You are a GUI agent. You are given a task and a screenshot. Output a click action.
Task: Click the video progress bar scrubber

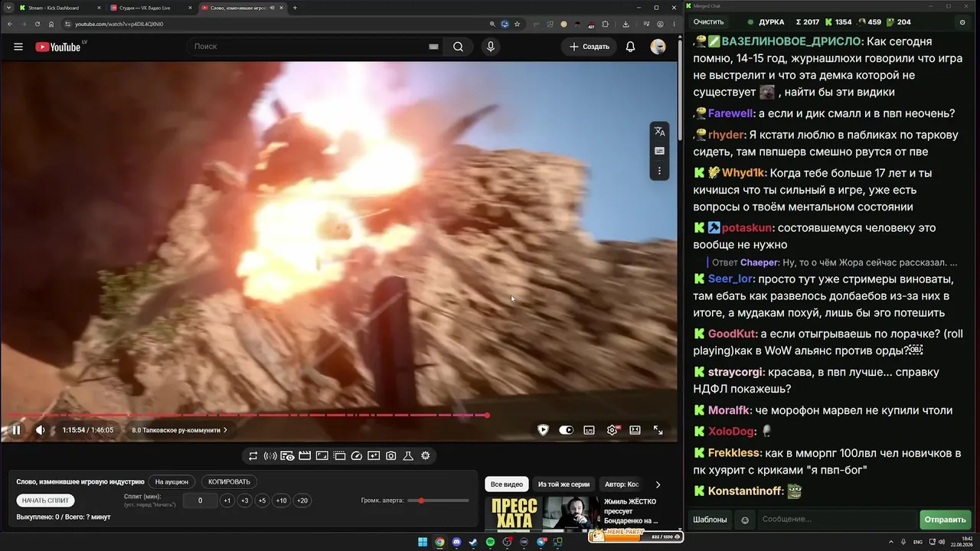(x=487, y=416)
